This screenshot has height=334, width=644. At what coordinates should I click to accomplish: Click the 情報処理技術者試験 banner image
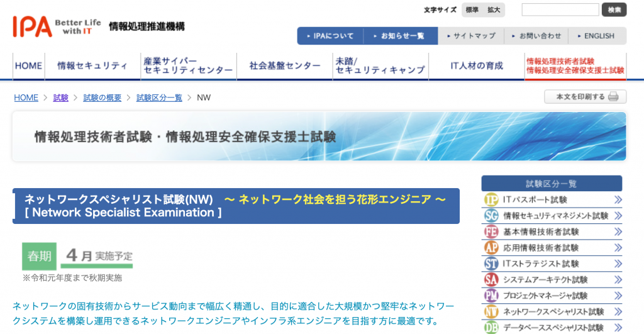pyautogui.click(x=319, y=136)
